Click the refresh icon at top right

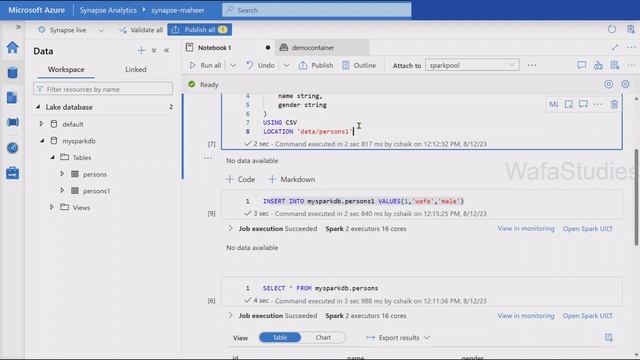(611, 29)
